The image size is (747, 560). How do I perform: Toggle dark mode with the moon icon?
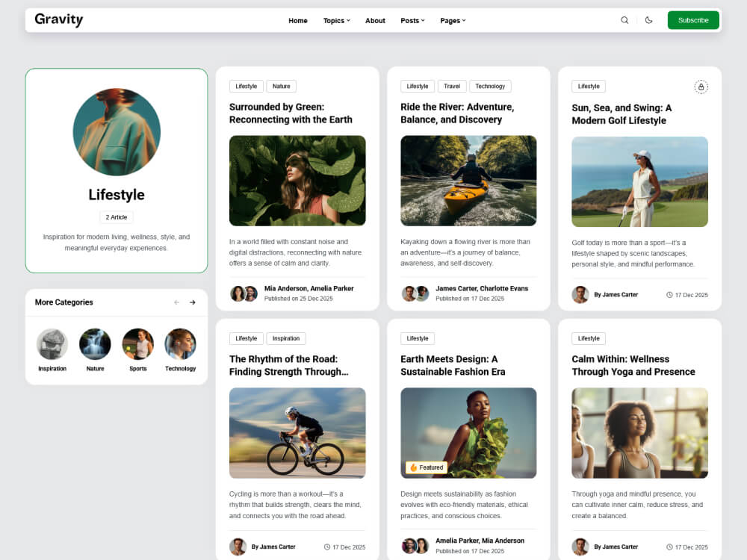click(x=648, y=20)
